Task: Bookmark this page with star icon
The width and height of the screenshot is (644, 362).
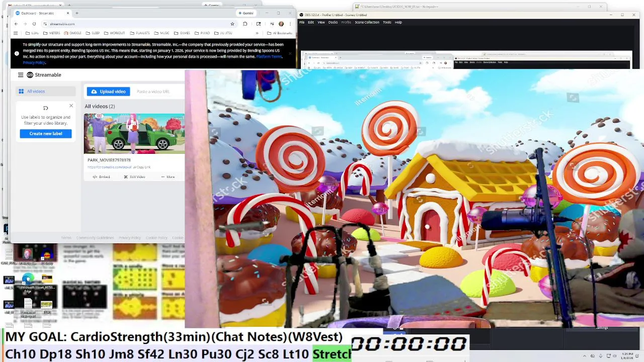Action: tap(232, 24)
